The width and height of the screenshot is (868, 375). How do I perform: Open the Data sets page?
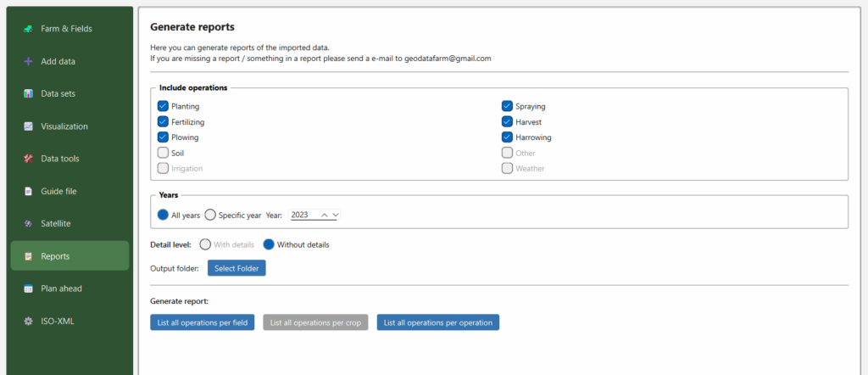coord(70,93)
